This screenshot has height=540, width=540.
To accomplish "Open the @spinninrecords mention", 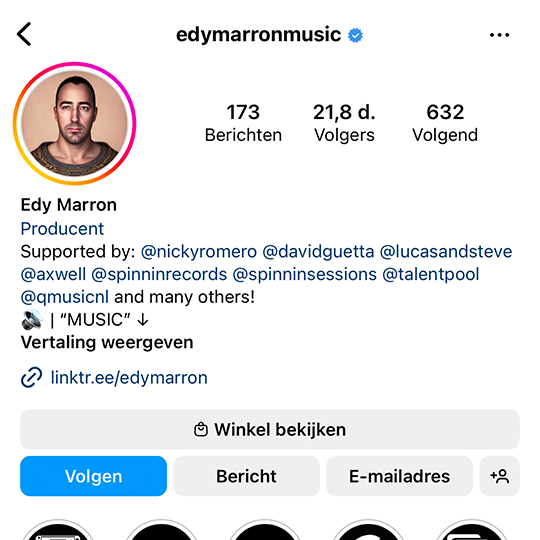I will click(x=159, y=274).
